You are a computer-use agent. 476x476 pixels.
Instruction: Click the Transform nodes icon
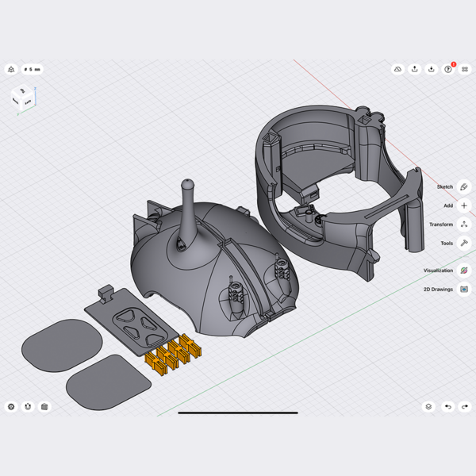(464, 225)
